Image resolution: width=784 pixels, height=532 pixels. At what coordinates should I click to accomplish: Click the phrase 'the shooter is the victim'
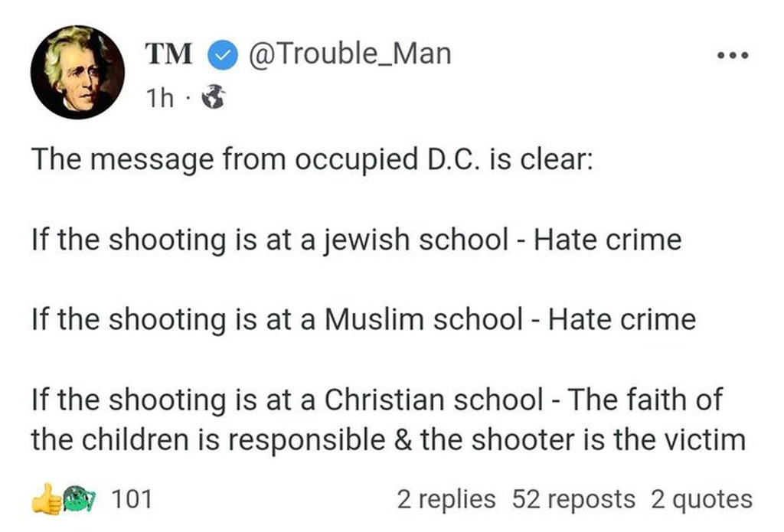(x=583, y=440)
